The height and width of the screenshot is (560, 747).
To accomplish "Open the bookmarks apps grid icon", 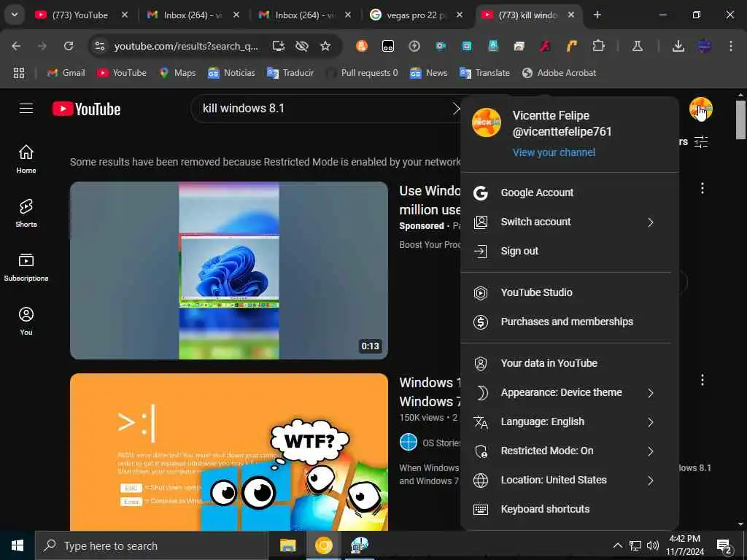I will pyautogui.click(x=18, y=73).
